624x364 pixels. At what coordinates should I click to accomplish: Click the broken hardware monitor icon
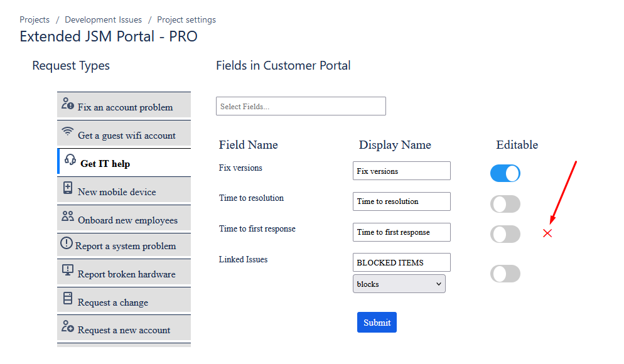point(68,271)
